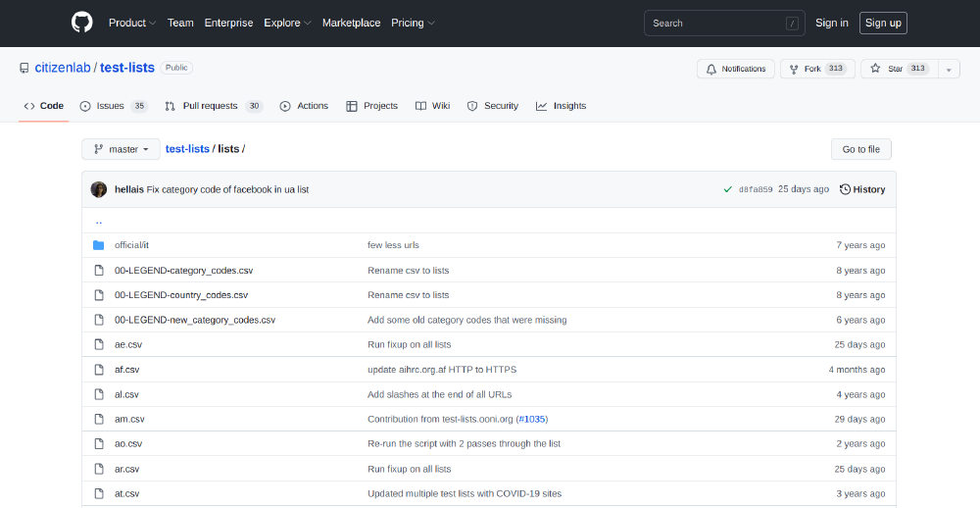This screenshot has height=508, width=980.
Task: Open file 00-LEGEND-category_codes.csv
Action: pos(184,271)
